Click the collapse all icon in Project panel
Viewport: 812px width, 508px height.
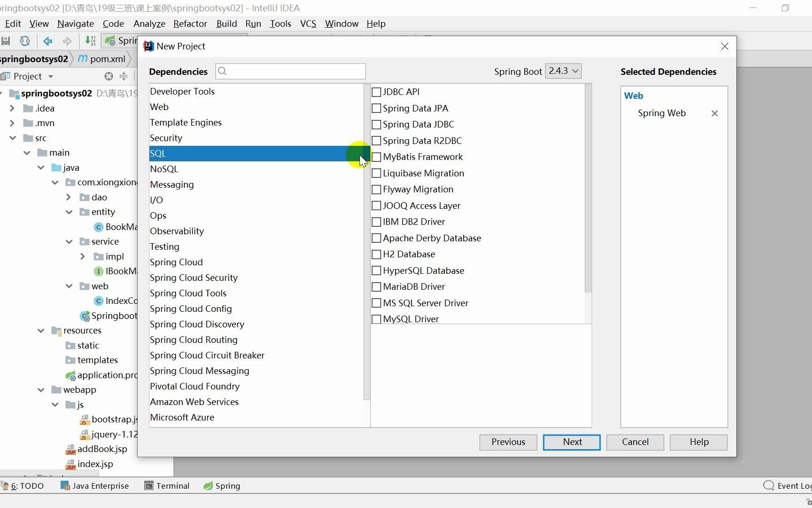tap(124, 76)
